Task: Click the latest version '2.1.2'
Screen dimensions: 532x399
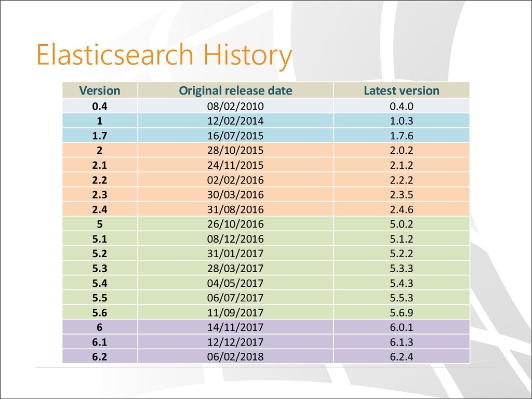Action: pyautogui.click(x=402, y=165)
